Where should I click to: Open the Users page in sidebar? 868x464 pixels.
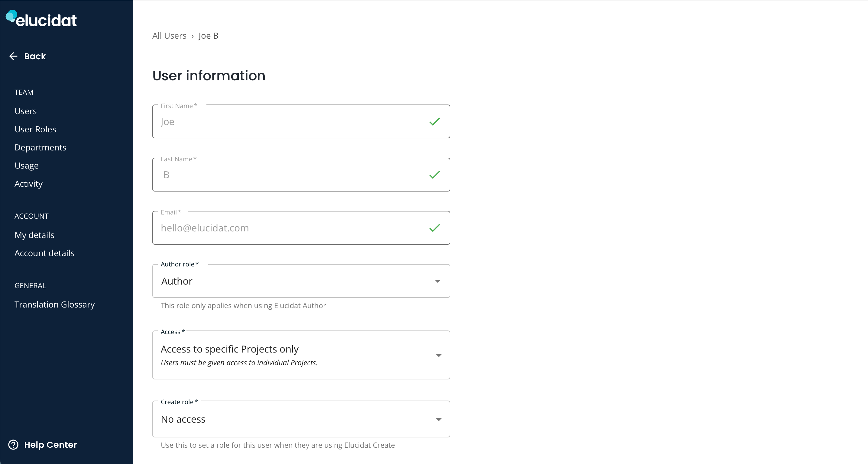26,111
